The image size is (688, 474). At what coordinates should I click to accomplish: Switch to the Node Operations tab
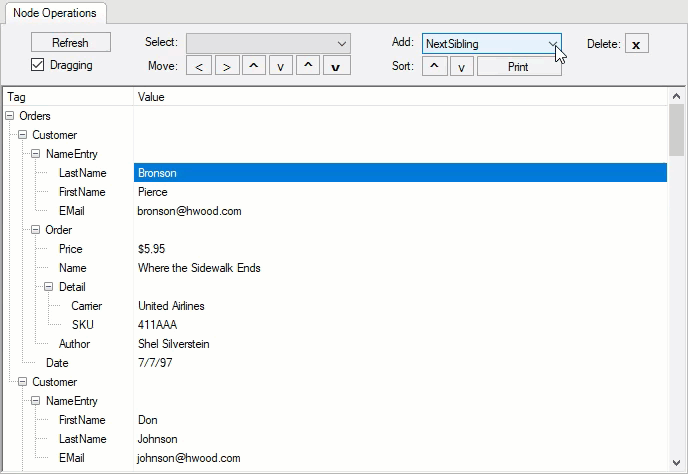tap(55, 13)
